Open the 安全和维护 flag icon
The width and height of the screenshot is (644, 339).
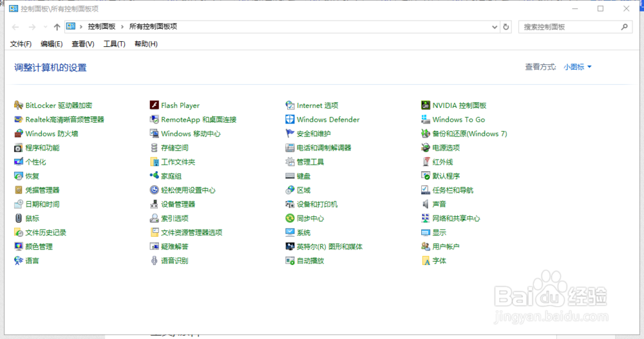290,133
